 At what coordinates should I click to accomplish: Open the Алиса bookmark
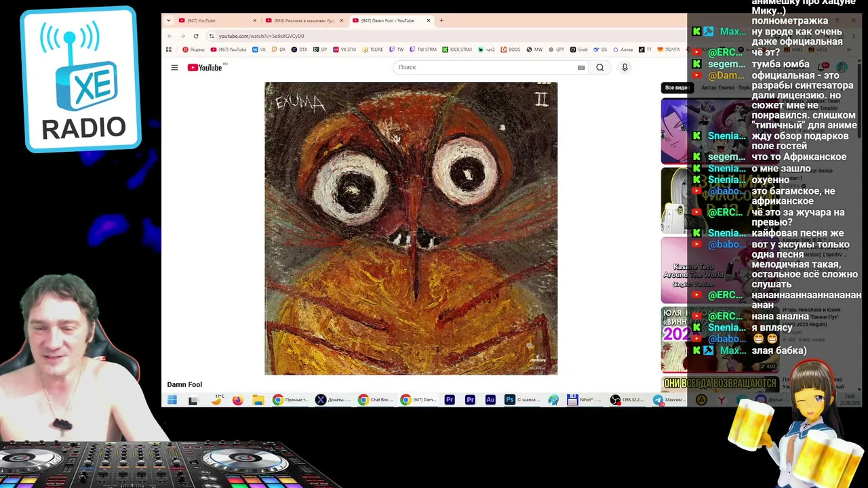[x=623, y=49]
